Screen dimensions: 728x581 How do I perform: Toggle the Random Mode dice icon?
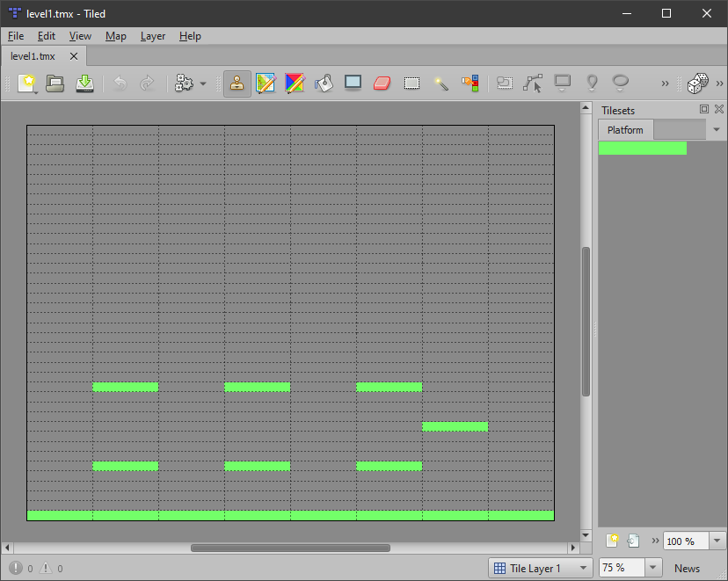click(698, 84)
